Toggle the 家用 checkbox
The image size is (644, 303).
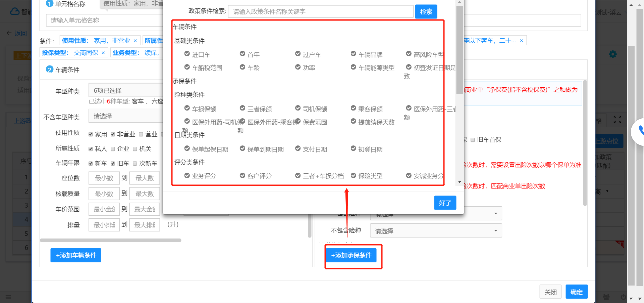[91, 134]
